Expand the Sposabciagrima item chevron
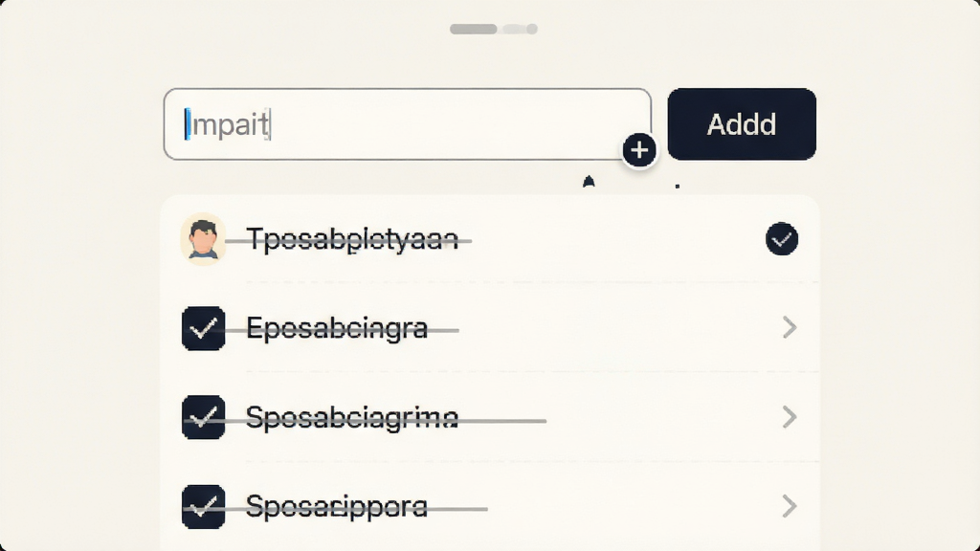This screenshot has height=551, width=980. pyautogui.click(x=790, y=417)
